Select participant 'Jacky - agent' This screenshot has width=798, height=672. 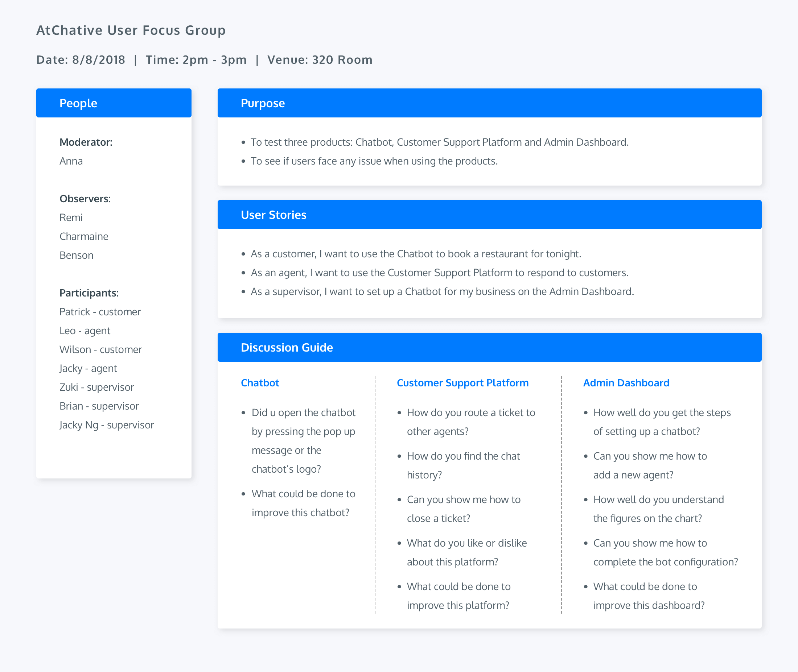(88, 368)
